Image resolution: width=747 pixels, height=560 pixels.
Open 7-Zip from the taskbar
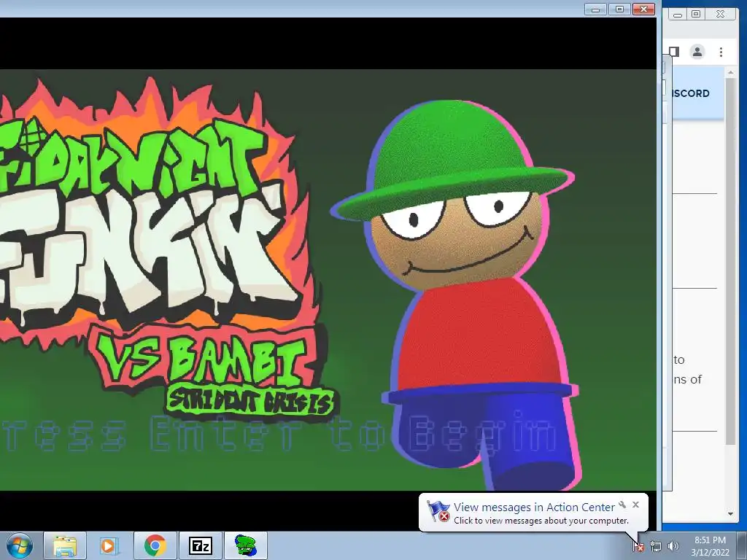(x=200, y=545)
